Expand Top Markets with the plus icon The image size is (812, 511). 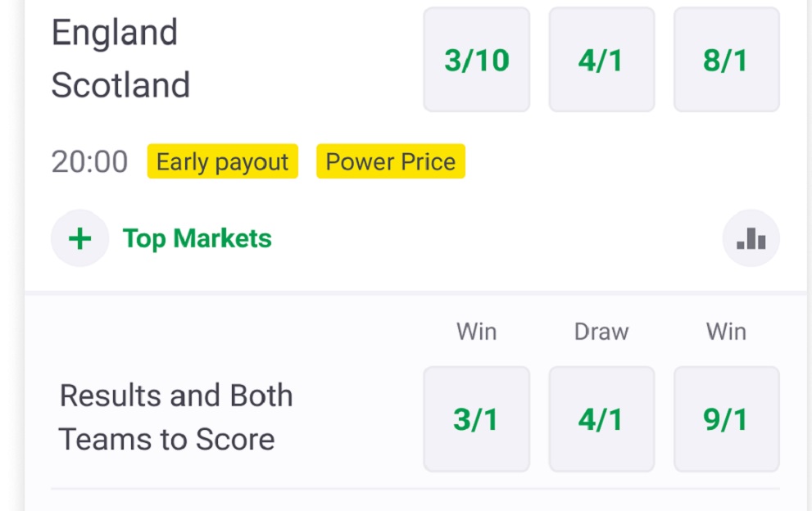79,238
